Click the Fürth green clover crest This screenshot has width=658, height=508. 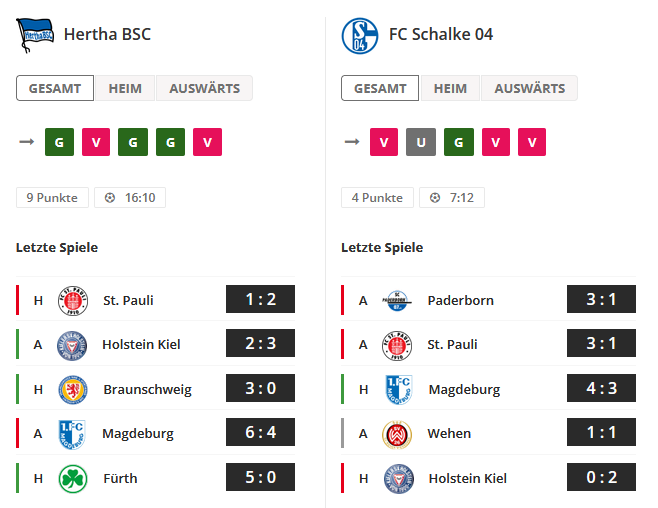coord(73,479)
